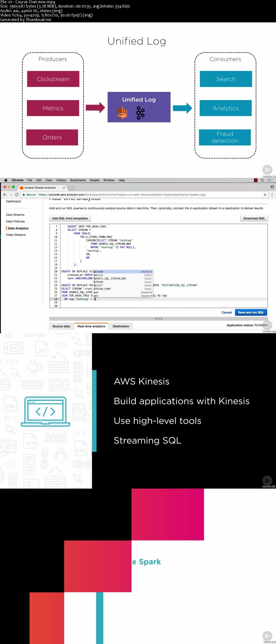Click Save and run SQL
276x644 pixels.
click(251, 312)
